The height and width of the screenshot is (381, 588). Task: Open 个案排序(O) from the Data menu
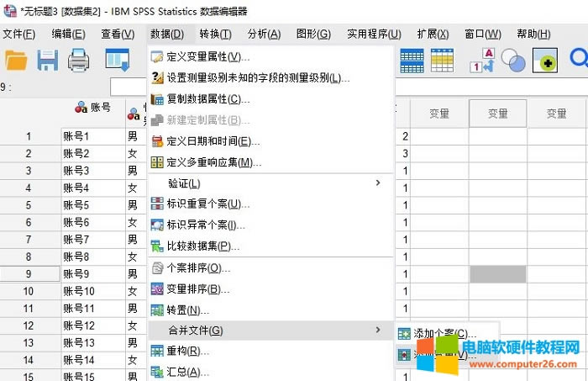[x=197, y=267]
